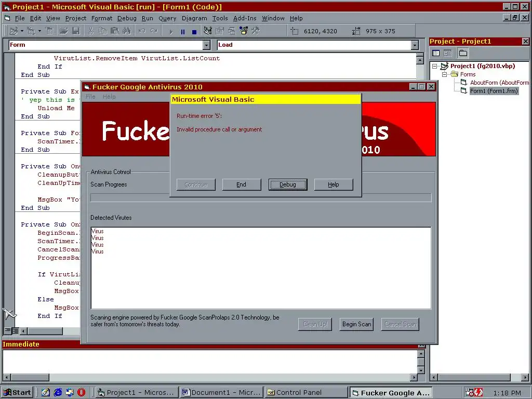
Task: Open the Object Browser toolbar icon
Action: pyautogui.click(x=244, y=31)
